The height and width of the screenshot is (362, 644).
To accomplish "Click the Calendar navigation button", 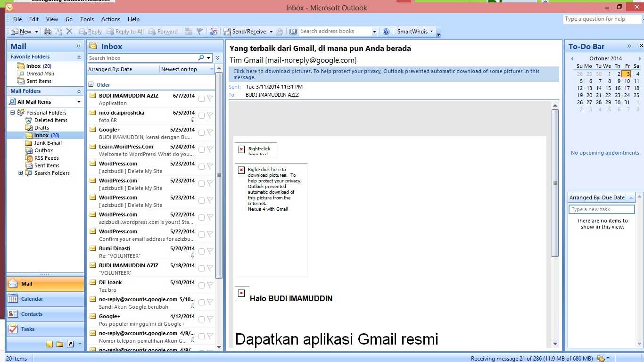I will [45, 299].
